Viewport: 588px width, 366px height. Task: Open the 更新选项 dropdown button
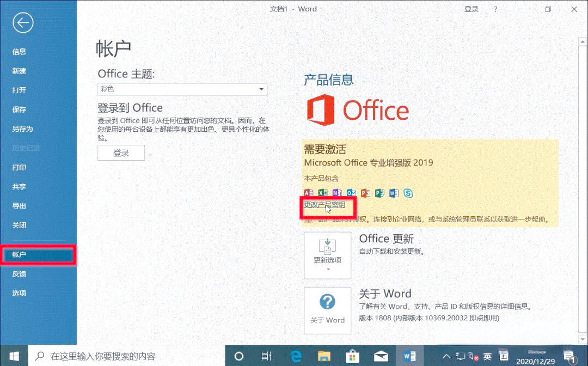click(327, 255)
